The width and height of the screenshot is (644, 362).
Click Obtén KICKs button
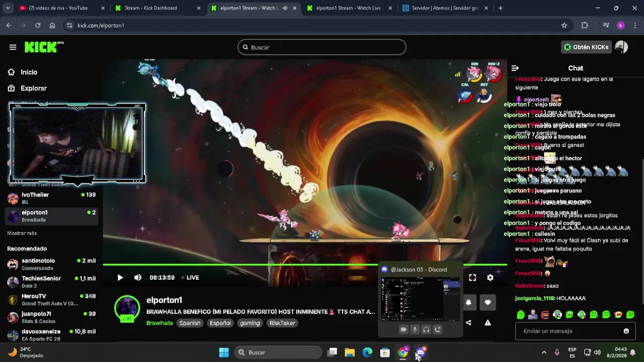586,47
